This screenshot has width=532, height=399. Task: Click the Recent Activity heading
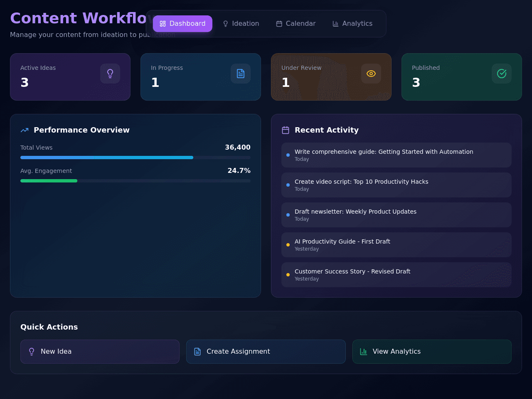coord(327,130)
